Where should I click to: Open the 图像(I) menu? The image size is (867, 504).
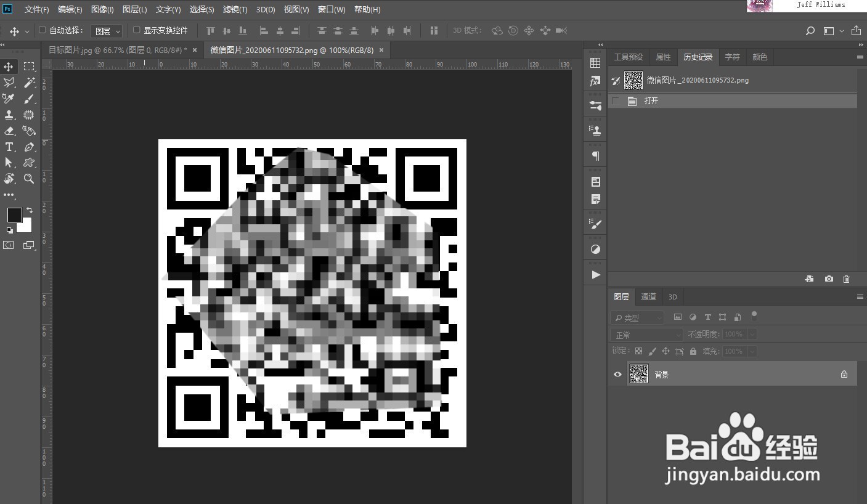tap(102, 9)
